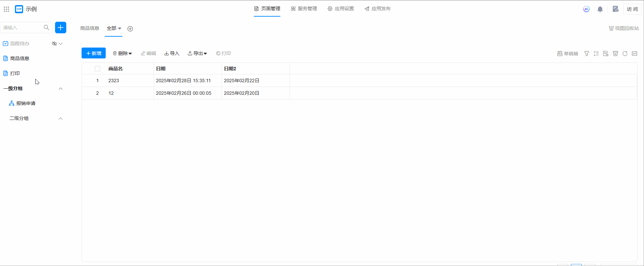Collapse the 二级分组 group

pyautogui.click(x=60, y=119)
